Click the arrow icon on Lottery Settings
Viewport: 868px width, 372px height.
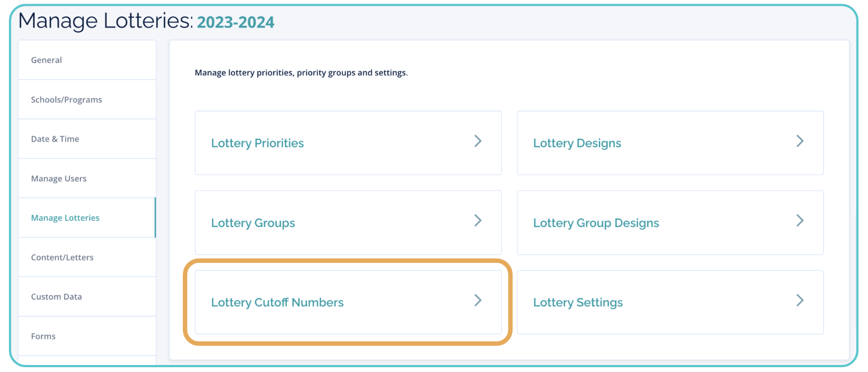coord(800,300)
